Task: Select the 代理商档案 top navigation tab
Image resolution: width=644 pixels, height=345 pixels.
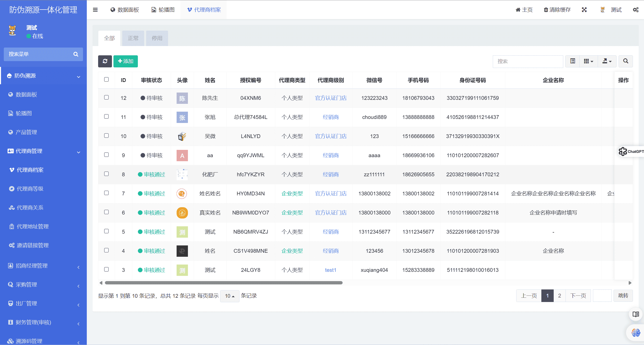Action: pos(204,10)
